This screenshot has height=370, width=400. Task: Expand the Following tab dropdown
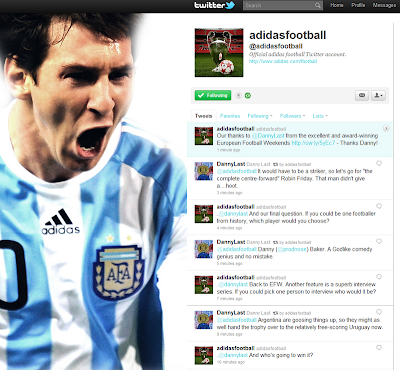pyautogui.click(x=260, y=116)
